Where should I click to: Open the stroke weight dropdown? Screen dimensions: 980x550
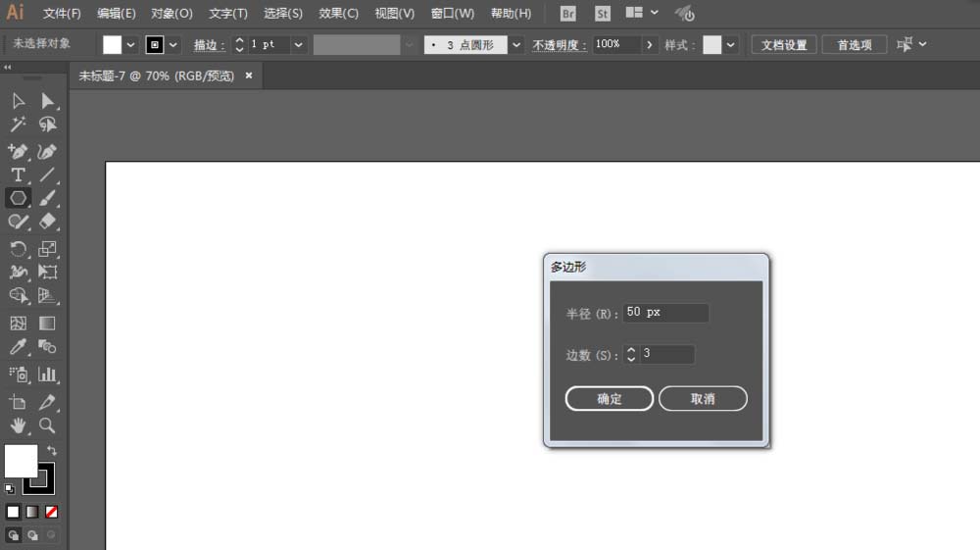pyautogui.click(x=298, y=45)
